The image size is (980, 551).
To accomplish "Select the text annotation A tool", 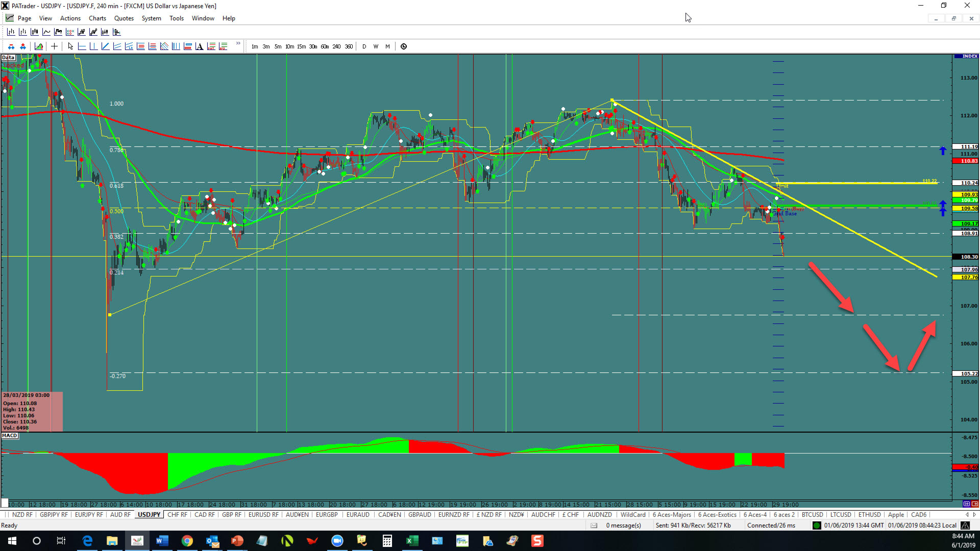I will (199, 46).
